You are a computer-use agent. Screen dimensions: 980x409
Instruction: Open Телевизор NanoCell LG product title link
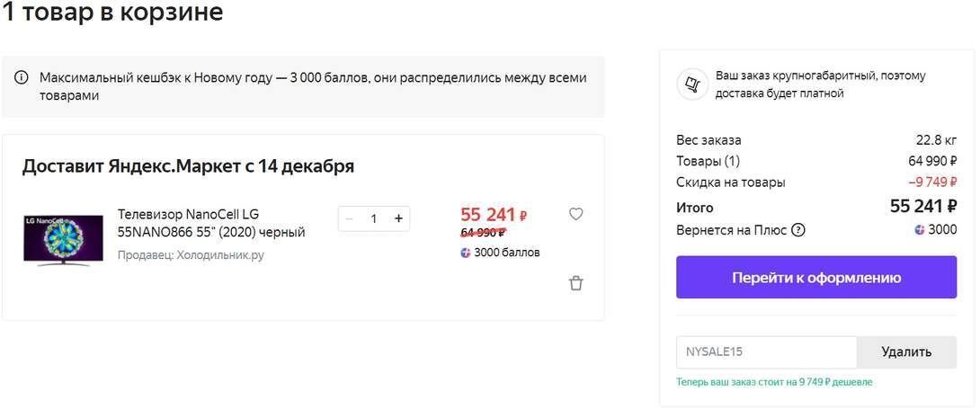click(211, 223)
